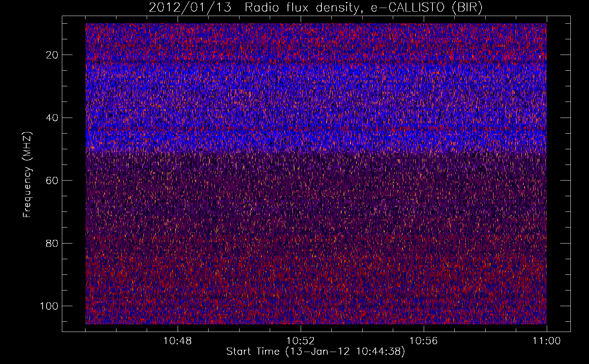This screenshot has width=589, height=364.
Task: Click the 10:48 time tick label
Action: (x=178, y=341)
